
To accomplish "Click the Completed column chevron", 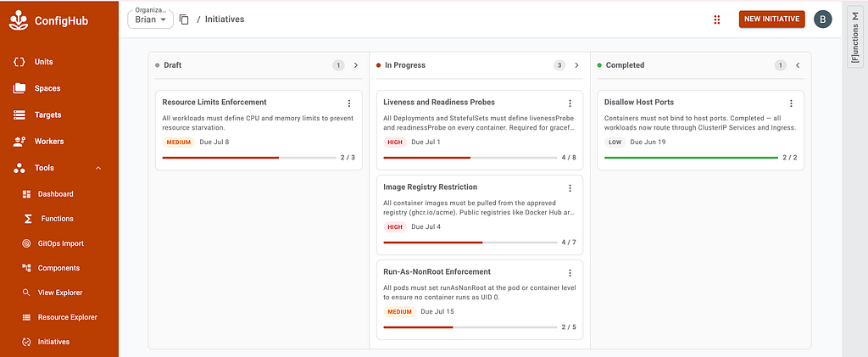I will coord(798,65).
